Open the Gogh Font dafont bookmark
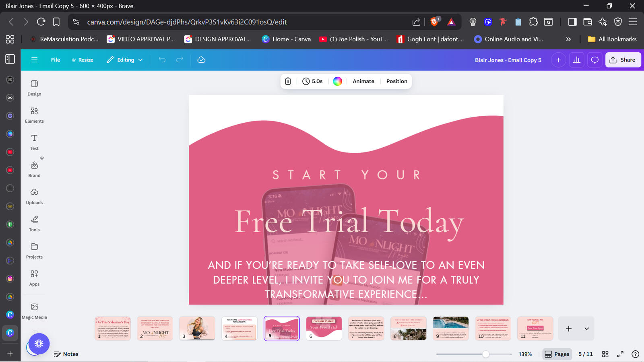The width and height of the screenshot is (644, 362). 430,39
